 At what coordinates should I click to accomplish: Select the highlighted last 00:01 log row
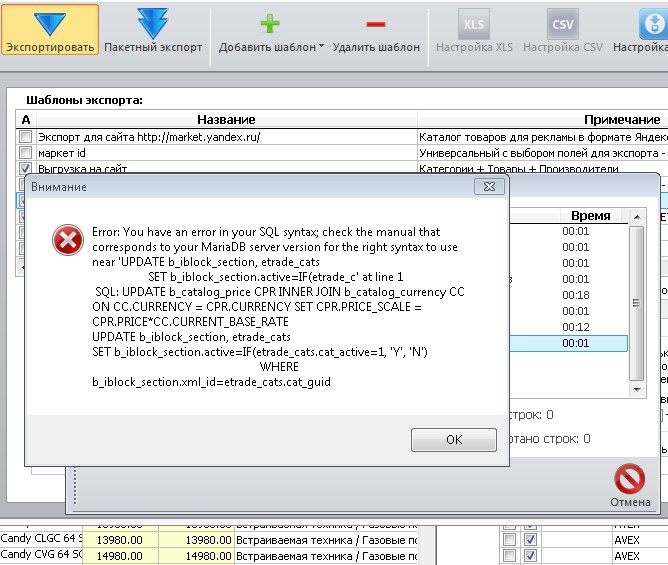point(568,343)
